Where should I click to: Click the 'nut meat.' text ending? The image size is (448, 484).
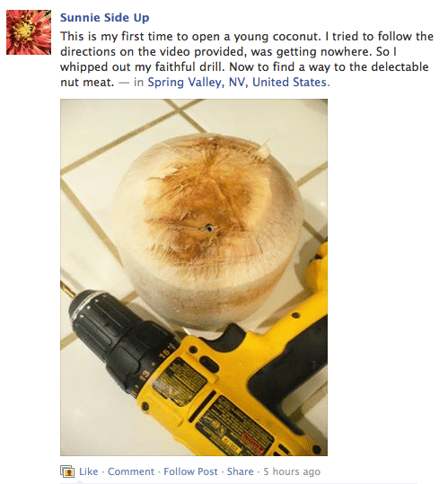point(87,82)
